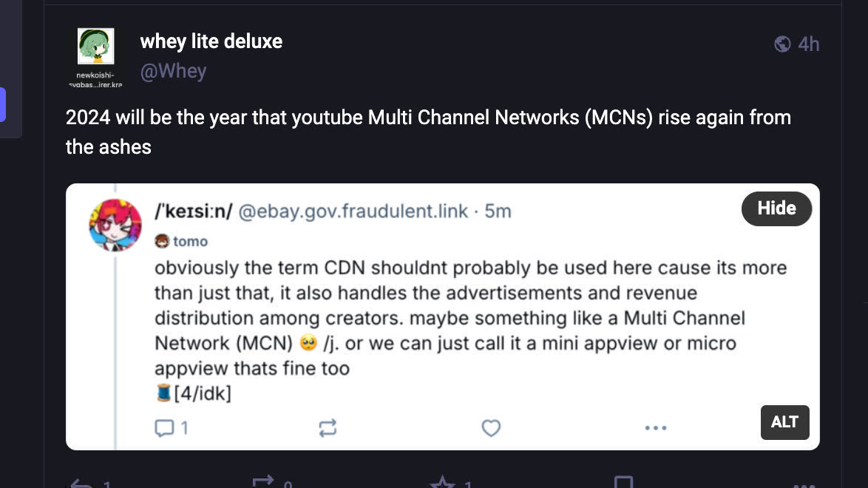Click the purple button at left edge
This screenshot has width=868, height=488.
(3, 104)
